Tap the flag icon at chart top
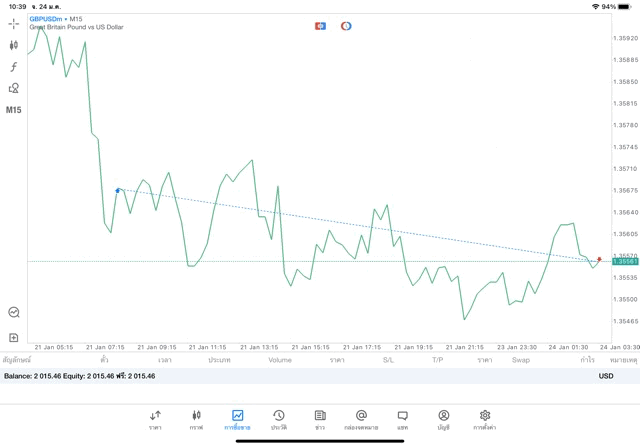The width and height of the screenshot is (640, 447). click(x=320, y=26)
